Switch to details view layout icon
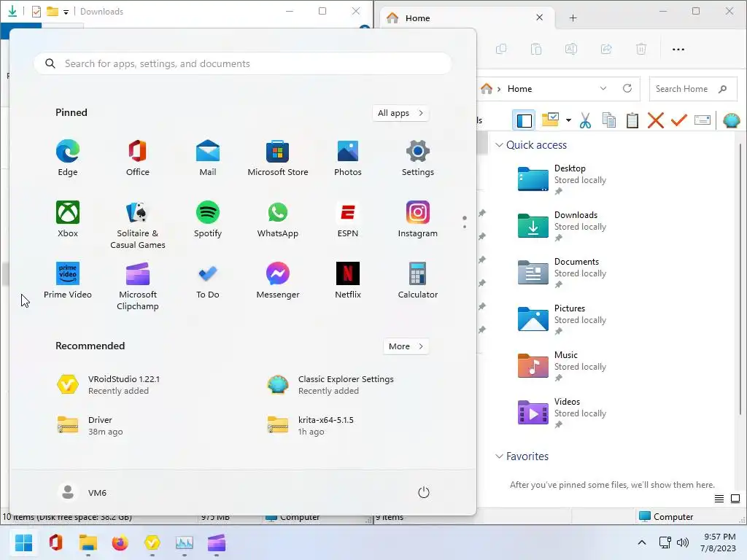Screen dimensions: 747x560 (x=719, y=499)
